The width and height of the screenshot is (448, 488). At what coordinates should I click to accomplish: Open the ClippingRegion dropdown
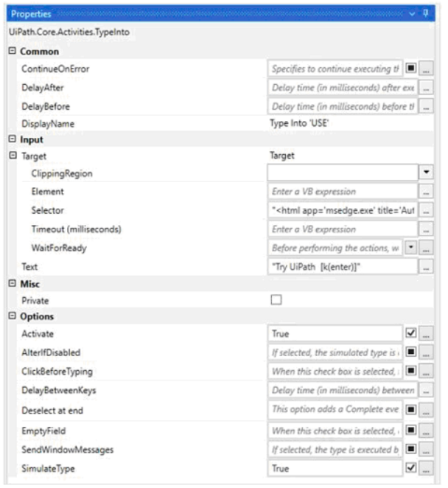coord(426,172)
